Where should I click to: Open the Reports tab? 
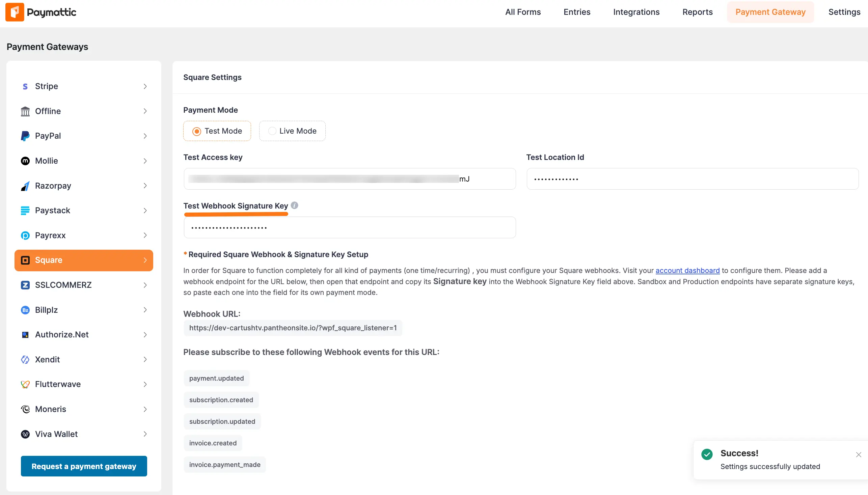697,12
